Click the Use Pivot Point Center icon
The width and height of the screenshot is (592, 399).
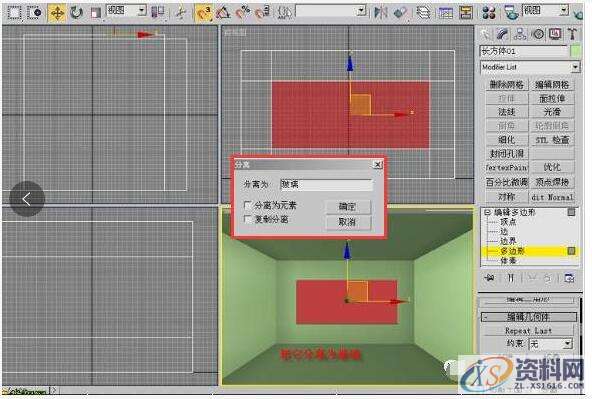[157, 12]
